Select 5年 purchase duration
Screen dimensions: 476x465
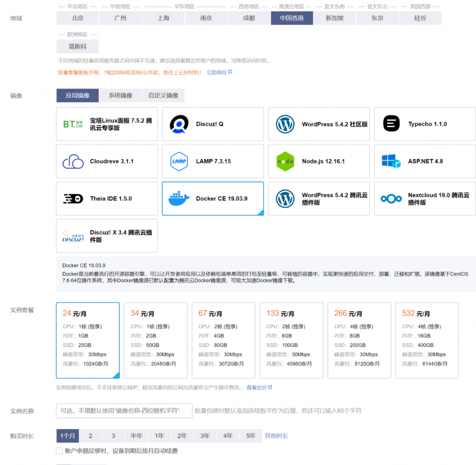[x=251, y=436]
